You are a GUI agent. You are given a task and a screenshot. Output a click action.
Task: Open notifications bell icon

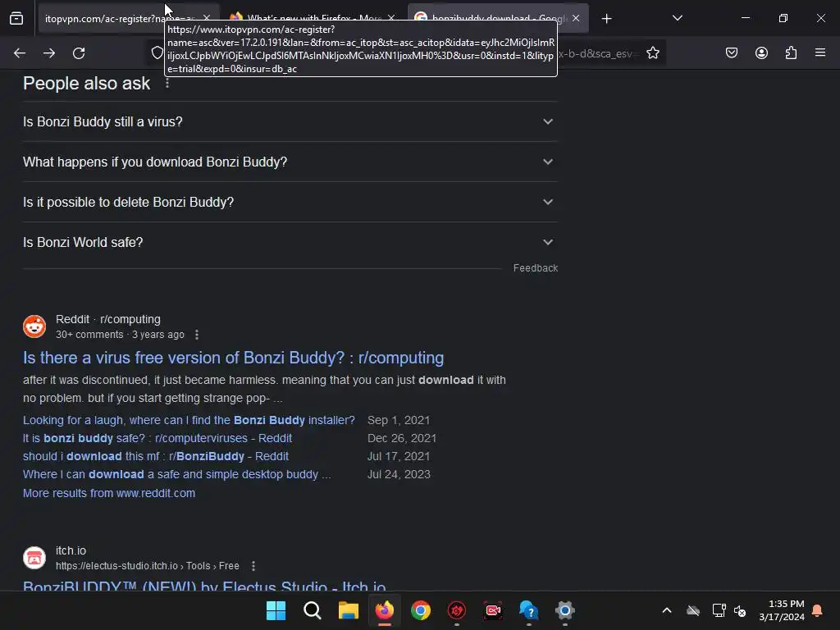click(x=818, y=610)
